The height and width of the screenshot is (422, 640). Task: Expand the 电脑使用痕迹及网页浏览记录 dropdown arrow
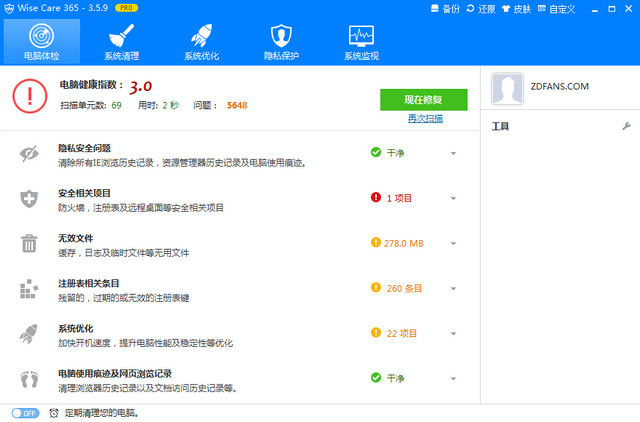point(453,379)
